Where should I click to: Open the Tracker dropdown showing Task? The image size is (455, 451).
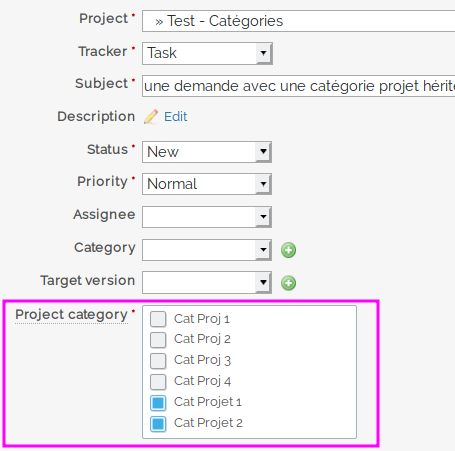[207, 53]
